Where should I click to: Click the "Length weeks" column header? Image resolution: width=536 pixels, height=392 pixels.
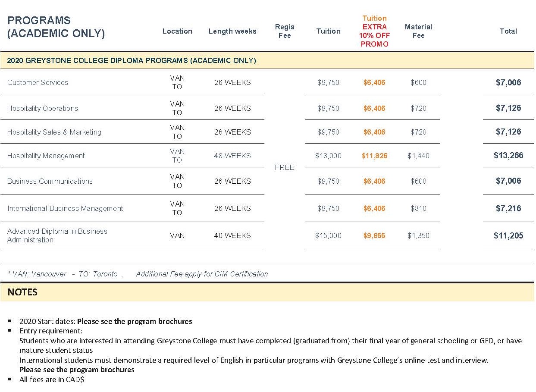[x=232, y=31]
